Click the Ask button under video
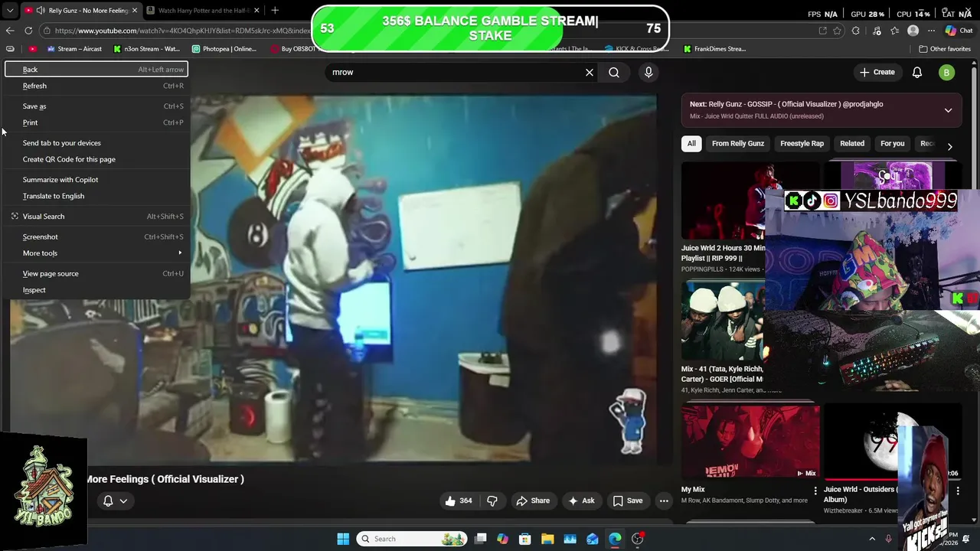The height and width of the screenshot is (551, 980). 580,500
